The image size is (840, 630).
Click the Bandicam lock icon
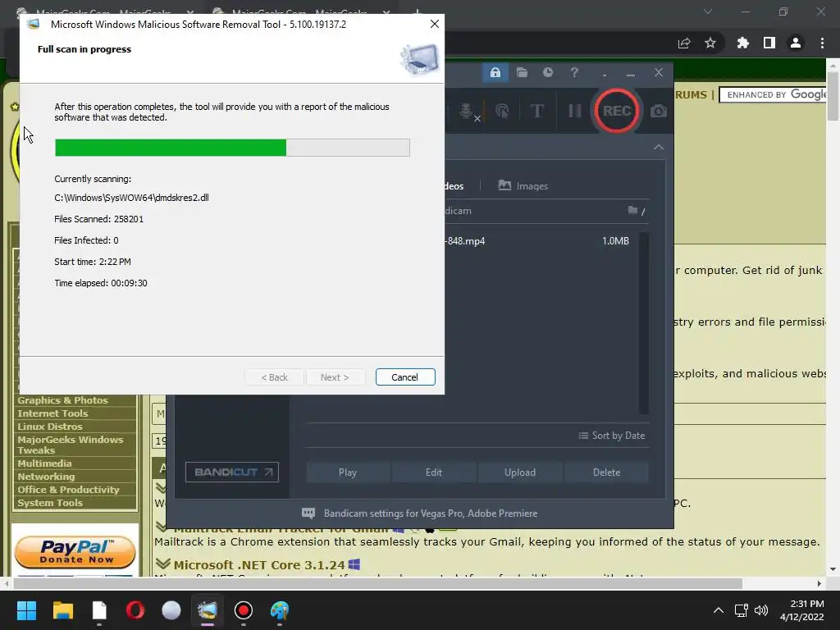[x=495, y=72]
